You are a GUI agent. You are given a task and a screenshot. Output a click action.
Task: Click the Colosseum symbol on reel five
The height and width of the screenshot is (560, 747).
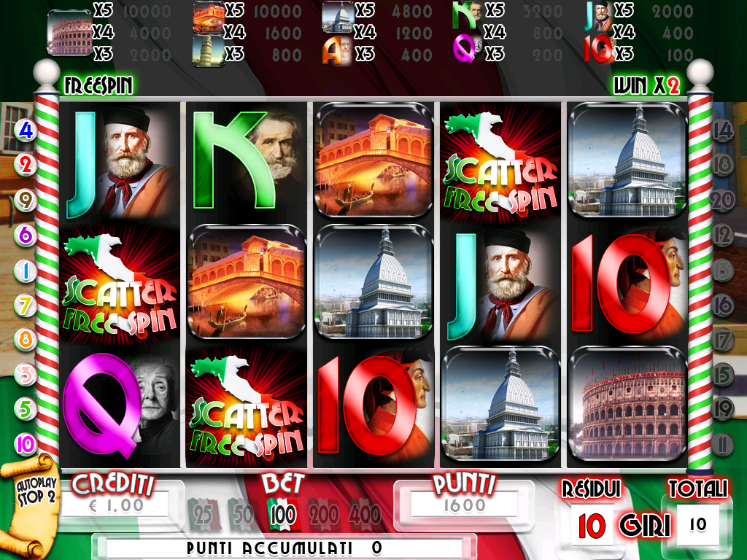click(627, 405)
